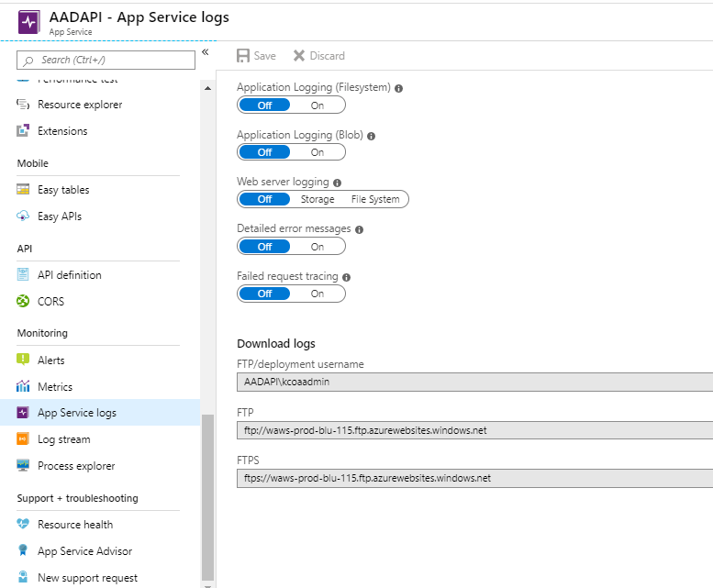713x588 pixels.
Task: Turn Failed request tracing On
Action: coord(318,294)
